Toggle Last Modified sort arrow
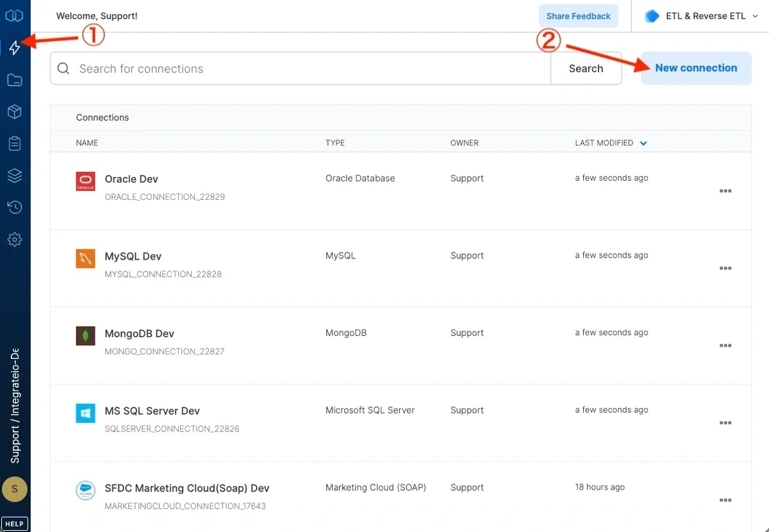Viewport: 769px width, 532px height. tap(643, 143)
